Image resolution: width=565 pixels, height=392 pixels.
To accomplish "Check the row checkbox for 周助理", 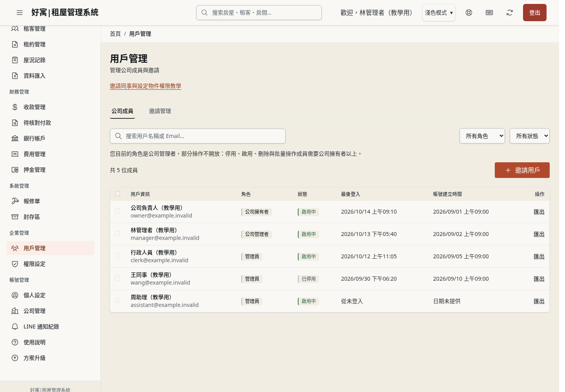I will pyautogui.click(x=117, y=301).
